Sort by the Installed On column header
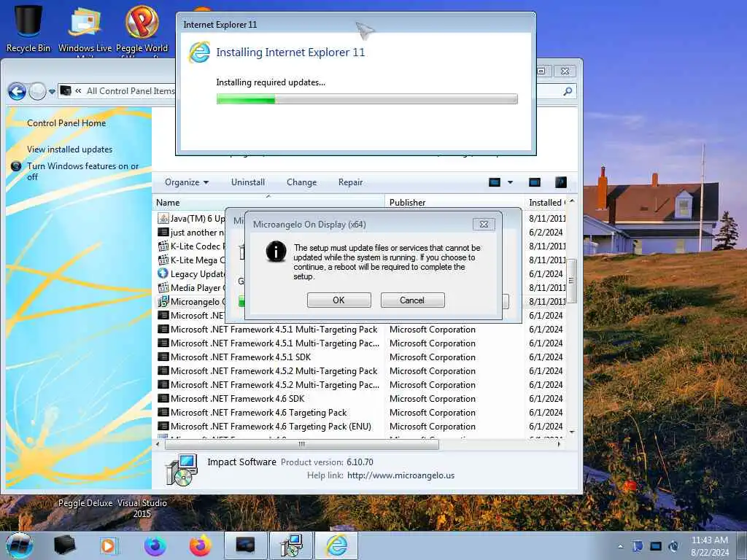The width and height of the screenshot is (747, 560). (545, 203)
